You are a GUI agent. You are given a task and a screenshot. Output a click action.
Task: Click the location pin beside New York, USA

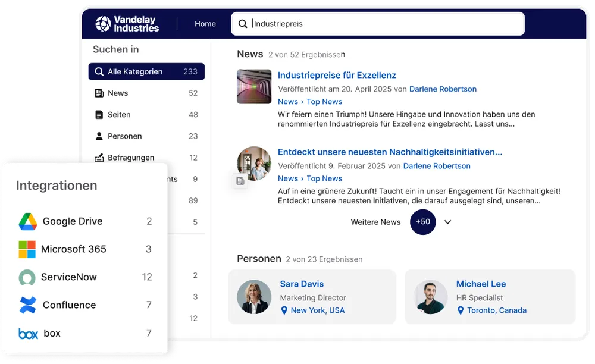click(x=284, y=310)
